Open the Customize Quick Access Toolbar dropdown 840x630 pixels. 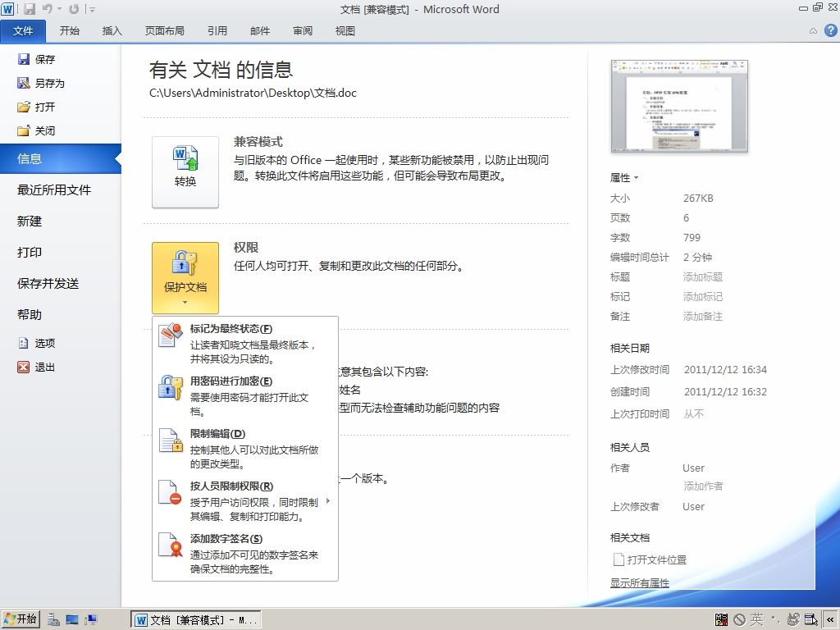coord(92,9)
